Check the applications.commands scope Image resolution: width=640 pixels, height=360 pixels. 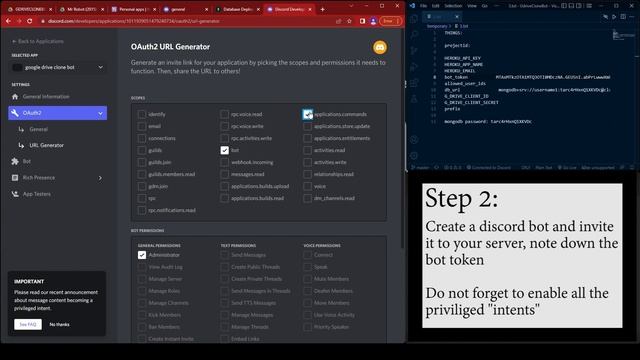(x=307, y=114)
